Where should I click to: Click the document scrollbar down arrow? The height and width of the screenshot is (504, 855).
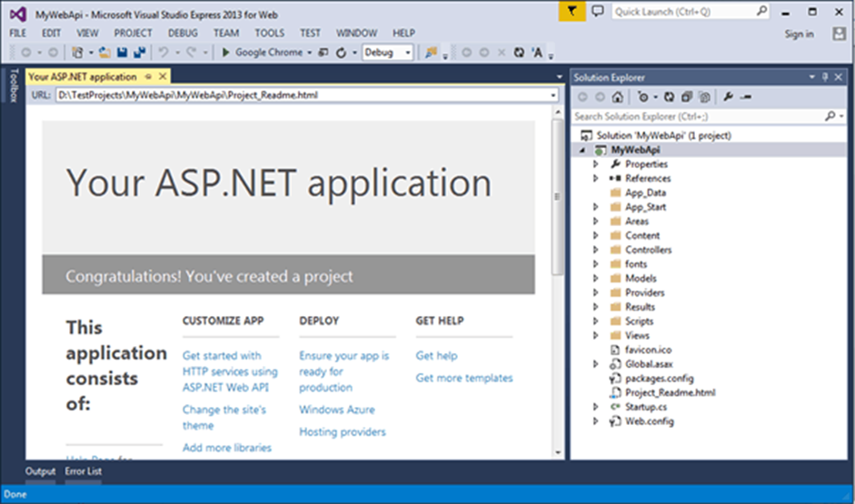(558, 452)
